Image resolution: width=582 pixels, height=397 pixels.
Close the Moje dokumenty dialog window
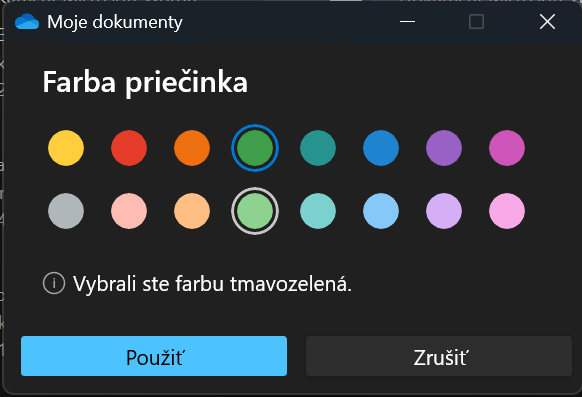(547, 22)
